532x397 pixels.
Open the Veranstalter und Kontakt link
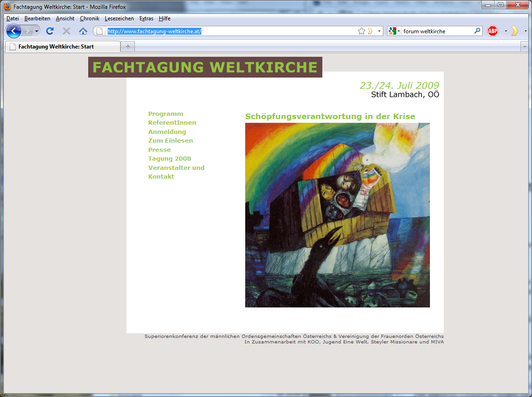(176, 172)
